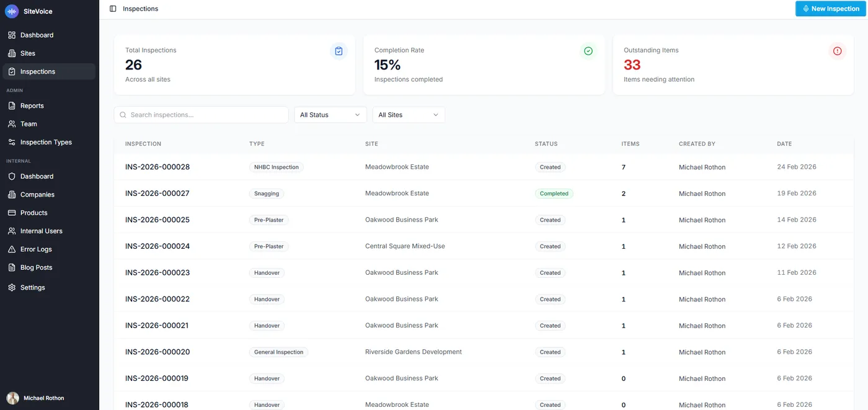Click the Team people icon
868x410 pixels.
(x=12, y=124)
